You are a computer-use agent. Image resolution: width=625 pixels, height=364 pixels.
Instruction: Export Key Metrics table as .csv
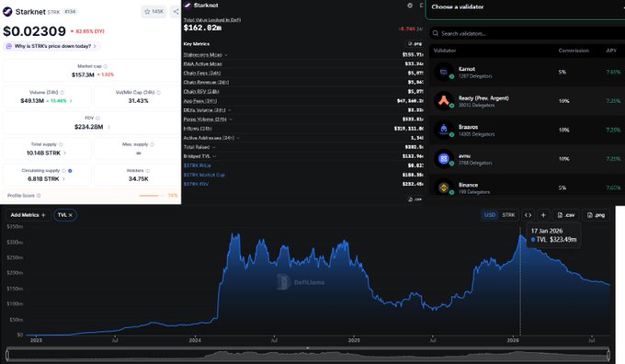pyautogui.click(x=415, y=199)
